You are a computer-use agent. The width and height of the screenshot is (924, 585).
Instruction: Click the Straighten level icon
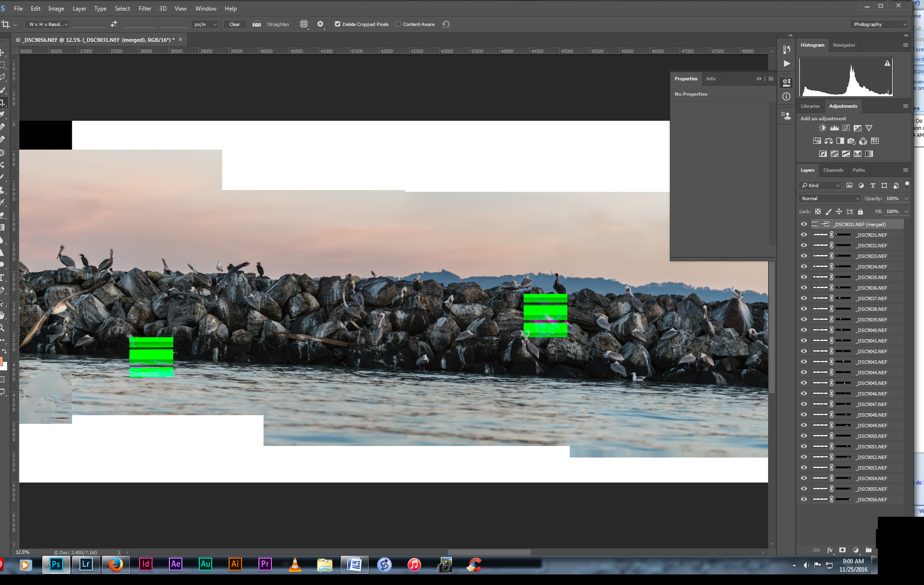pyautogui.click(x=257, y=24)
